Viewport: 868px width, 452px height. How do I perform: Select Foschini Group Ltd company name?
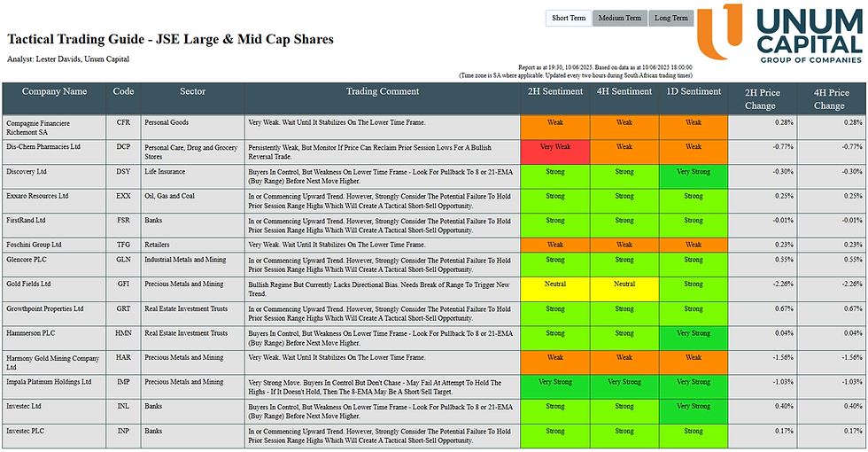[x=34, y=245]
